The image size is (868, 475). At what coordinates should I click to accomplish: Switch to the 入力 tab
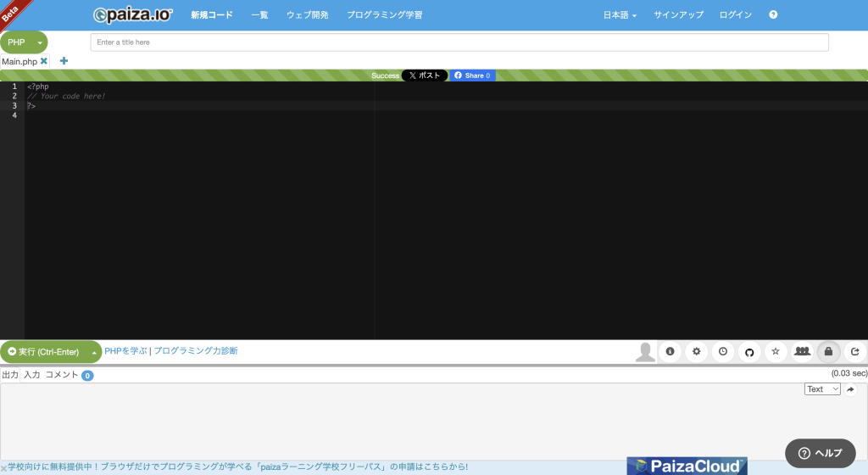point(31,374)
